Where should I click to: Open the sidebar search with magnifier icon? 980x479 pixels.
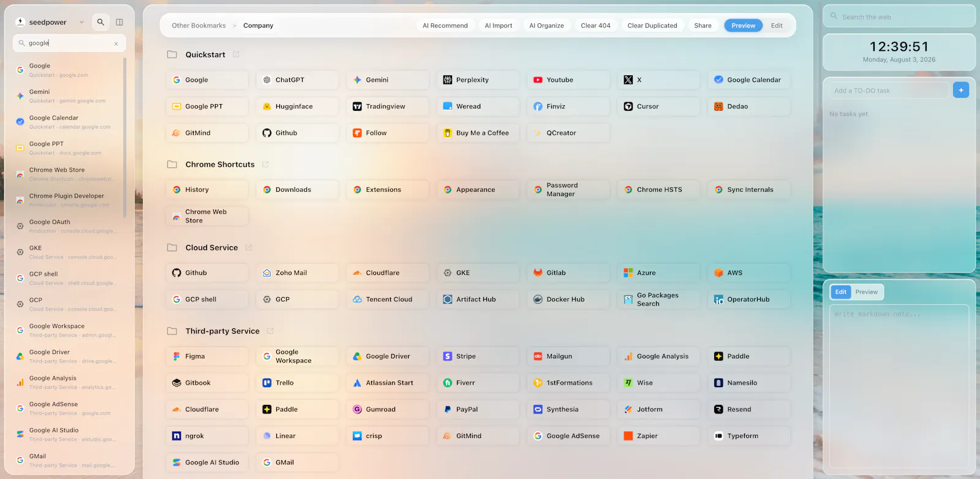(100, 22)
